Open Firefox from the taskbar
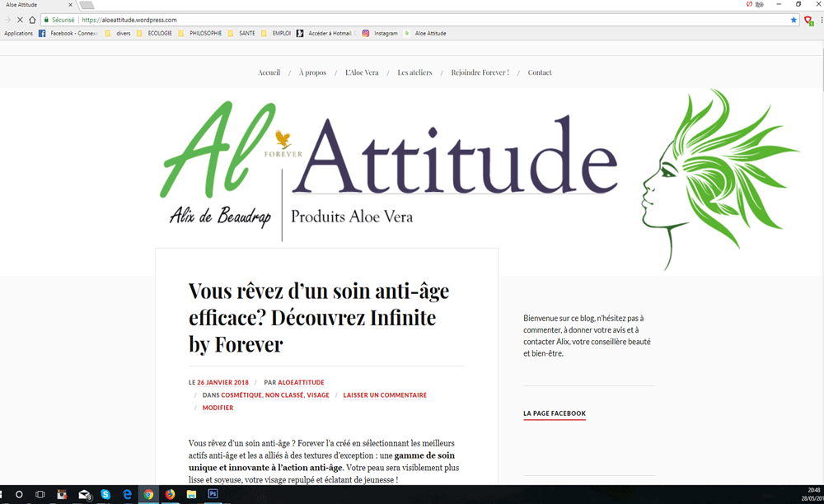The image size is (824, 504). tap(170, 494)
